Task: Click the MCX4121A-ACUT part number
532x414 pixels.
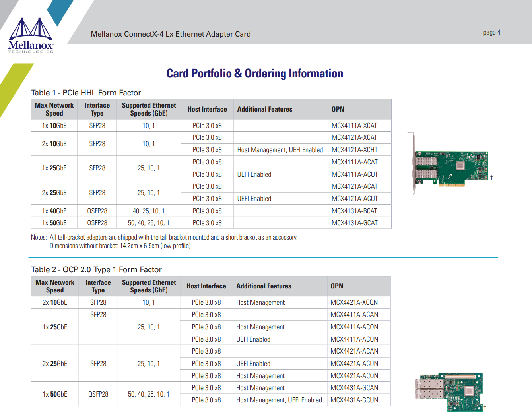Action: pyautogui.click(x=354, y=199)
